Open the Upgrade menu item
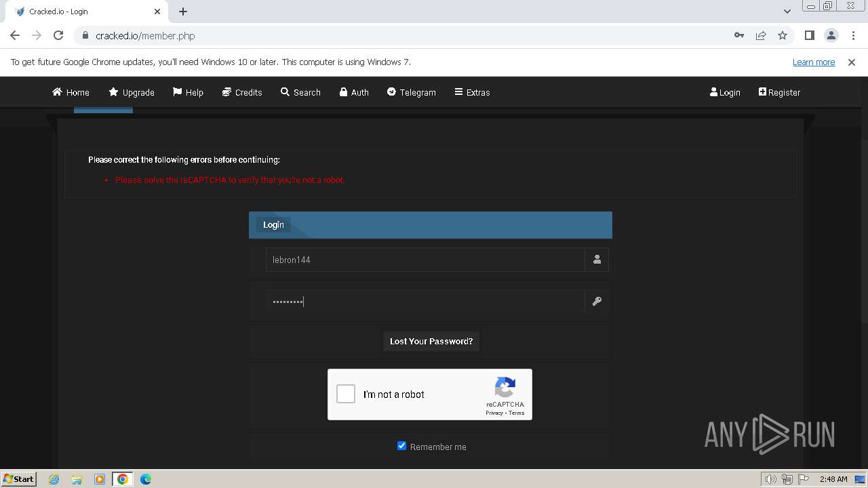 (132, 92)
